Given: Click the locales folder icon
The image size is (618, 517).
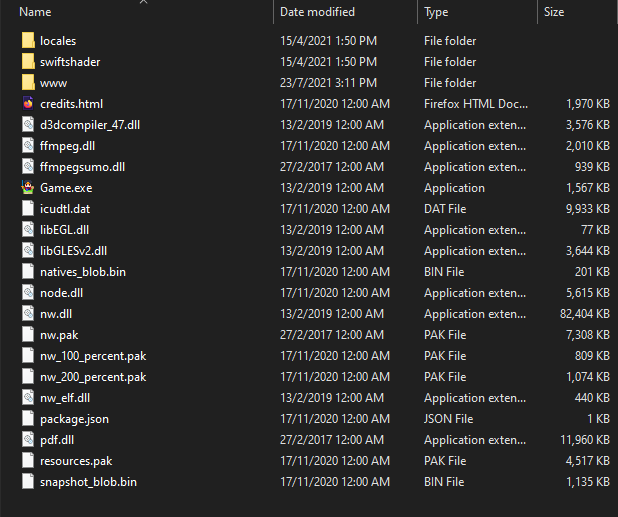Looking at the screenshot, I should (28, 41).
